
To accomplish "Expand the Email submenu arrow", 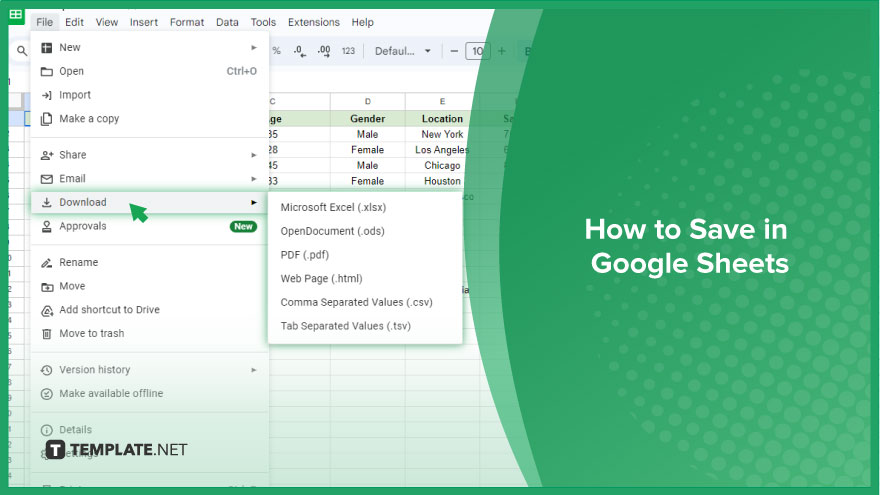I will point(254,178).
